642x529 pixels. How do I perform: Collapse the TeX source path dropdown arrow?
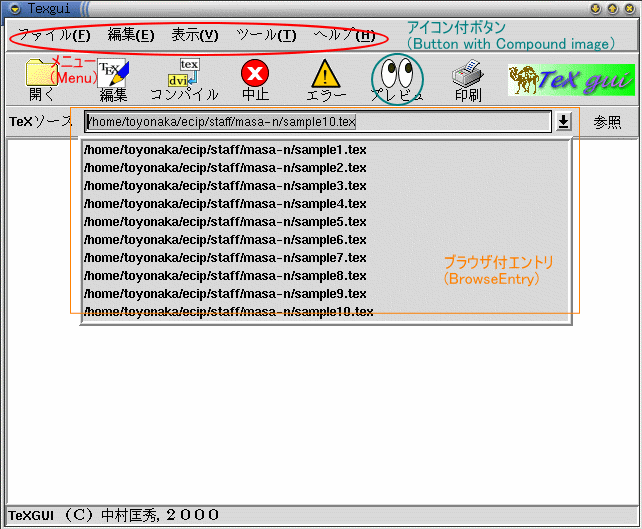[x=563, y=122]
